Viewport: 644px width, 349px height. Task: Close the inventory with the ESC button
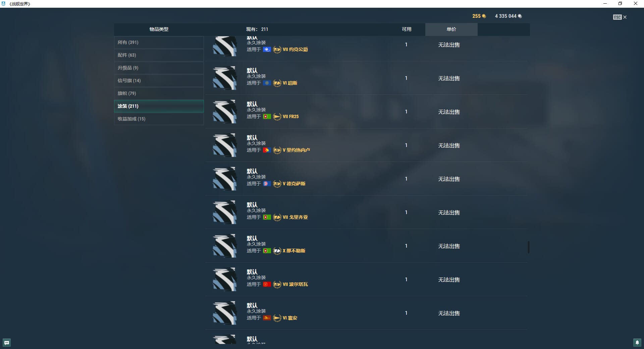point(620,17)
